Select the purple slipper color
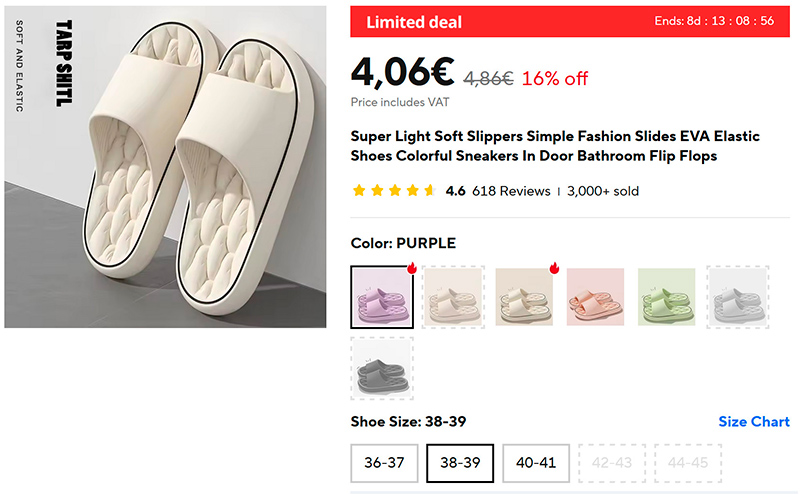800x494 pixels. pyautogui.click(x=381, y=297)
